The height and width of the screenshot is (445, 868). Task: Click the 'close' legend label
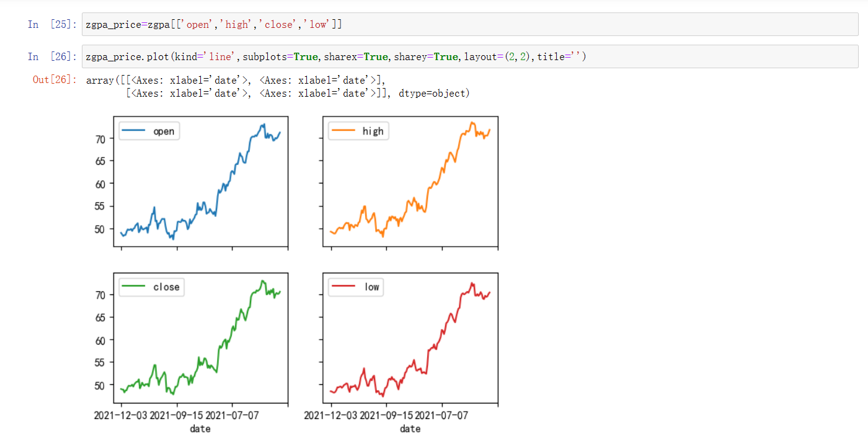[166, 287]
